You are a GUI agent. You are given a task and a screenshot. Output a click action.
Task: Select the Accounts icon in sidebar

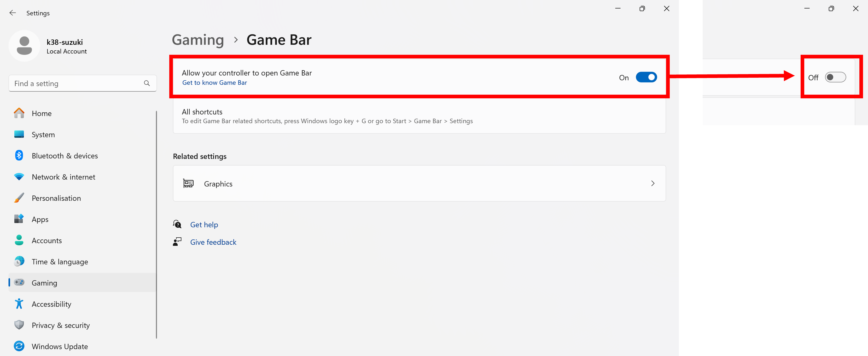tap(19, 240)
